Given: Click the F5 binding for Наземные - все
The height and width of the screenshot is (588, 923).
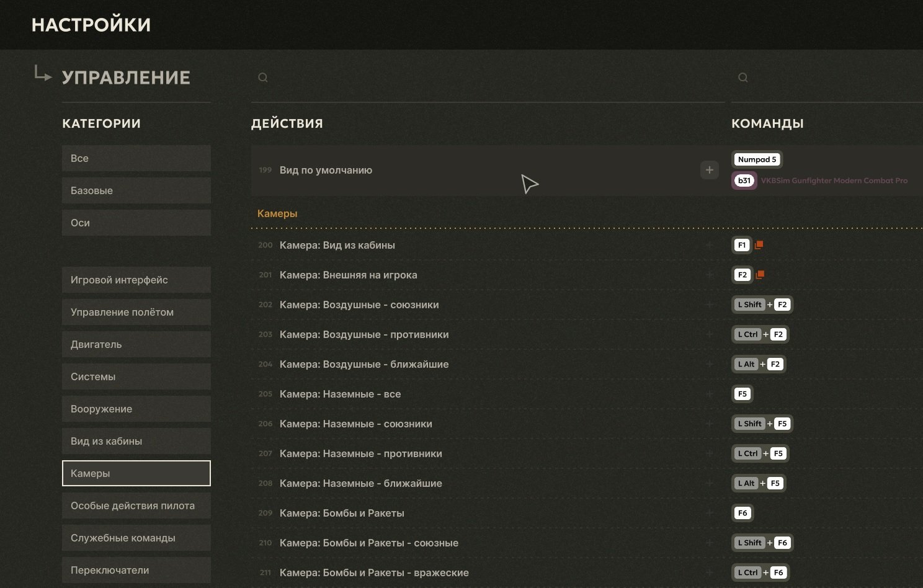Looking at the screenshot, I should [x=742, y=394].
